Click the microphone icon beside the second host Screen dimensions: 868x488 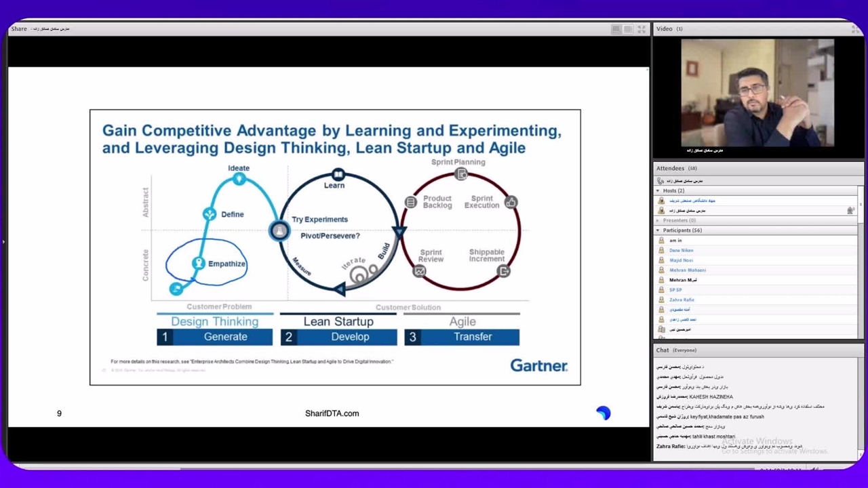tap(850, 211)
